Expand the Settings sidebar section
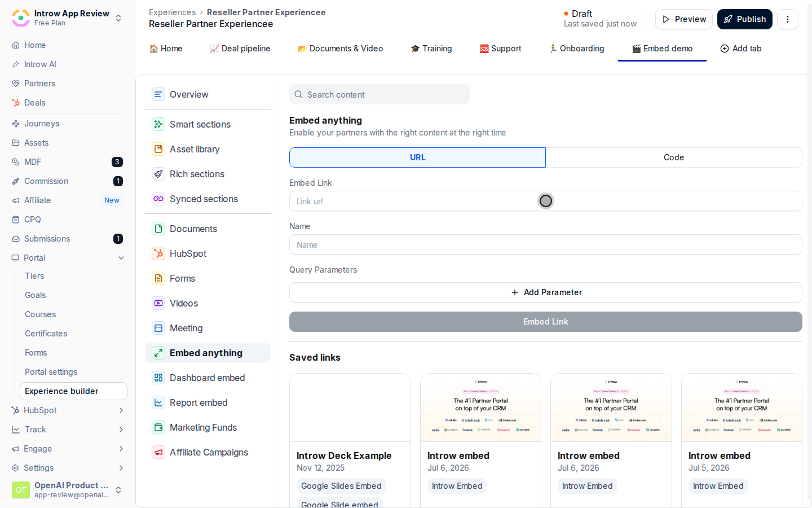This screenshot has width=812, height=508. (x=121, y=468)
